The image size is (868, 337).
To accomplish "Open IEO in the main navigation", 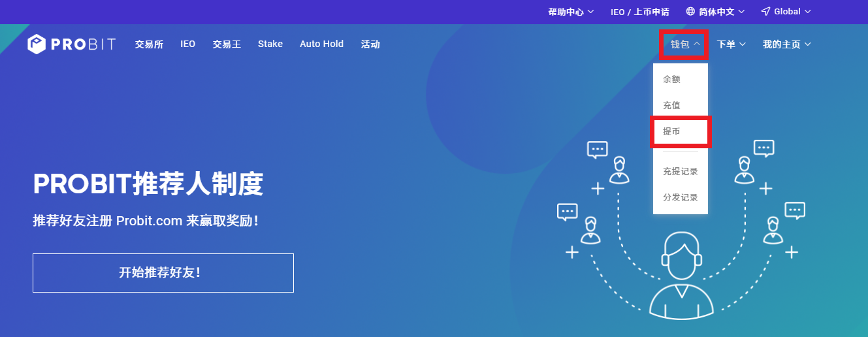I will point(188,44).
